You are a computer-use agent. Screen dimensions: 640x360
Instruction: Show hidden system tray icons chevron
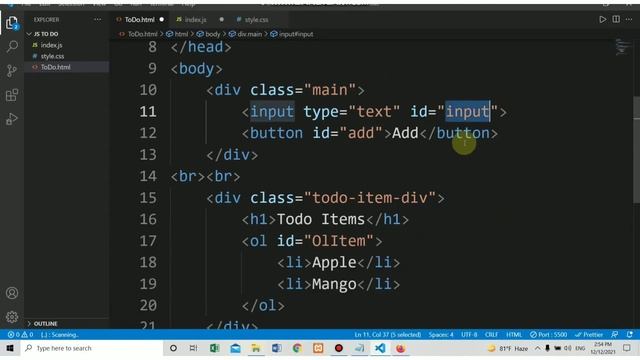coord(538,348)
